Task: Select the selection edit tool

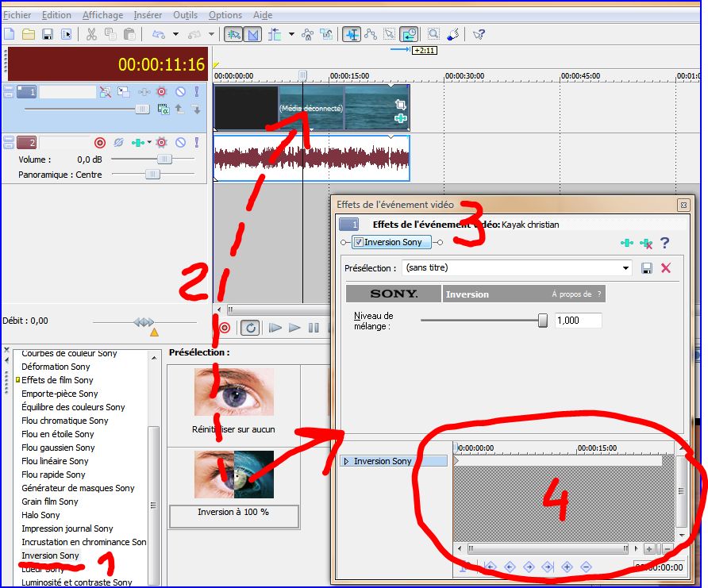Action: (x=389, y=34)
